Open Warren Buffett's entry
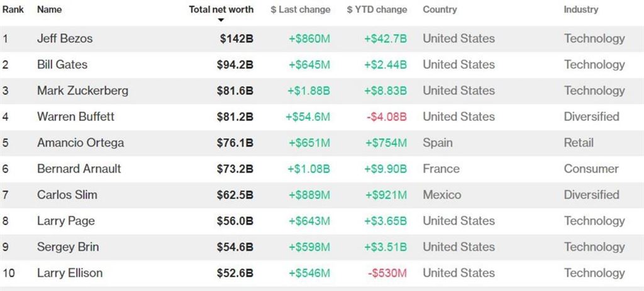This screenshot has height=291, width=644. [x=75, y=117]
